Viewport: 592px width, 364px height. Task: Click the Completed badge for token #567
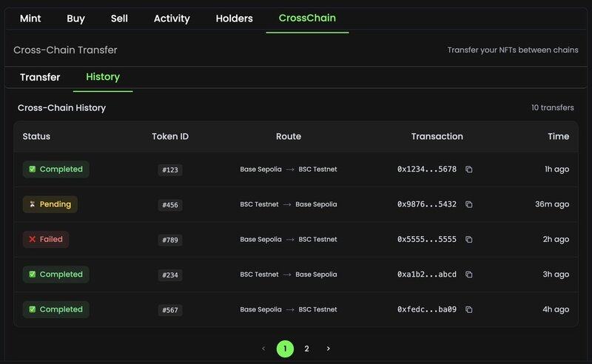56,310
